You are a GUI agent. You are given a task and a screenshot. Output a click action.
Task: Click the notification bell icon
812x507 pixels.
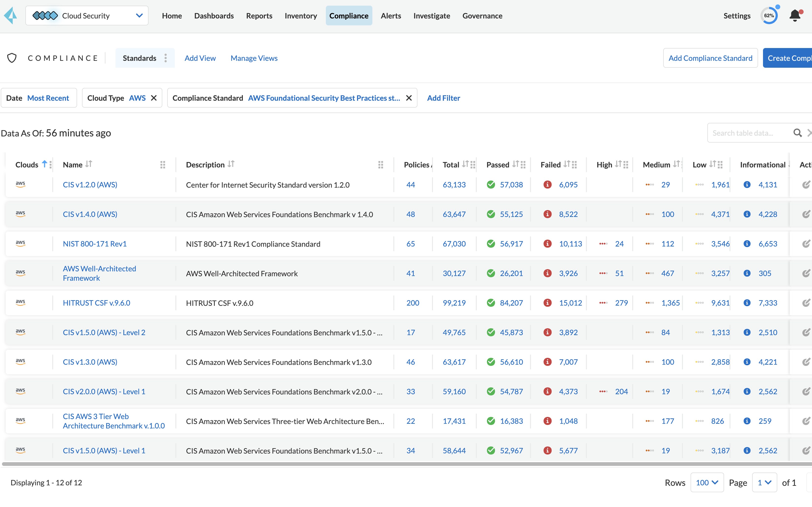(x=795, y=16)
